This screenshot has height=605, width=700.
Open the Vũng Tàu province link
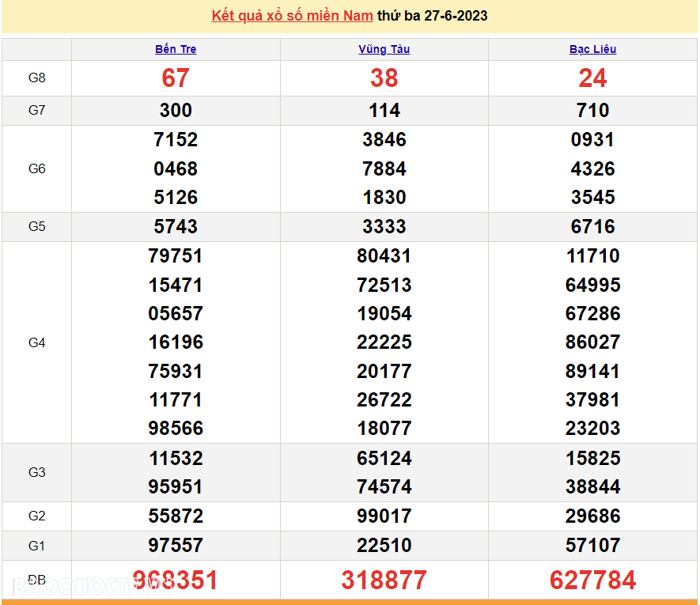[384, 49]
